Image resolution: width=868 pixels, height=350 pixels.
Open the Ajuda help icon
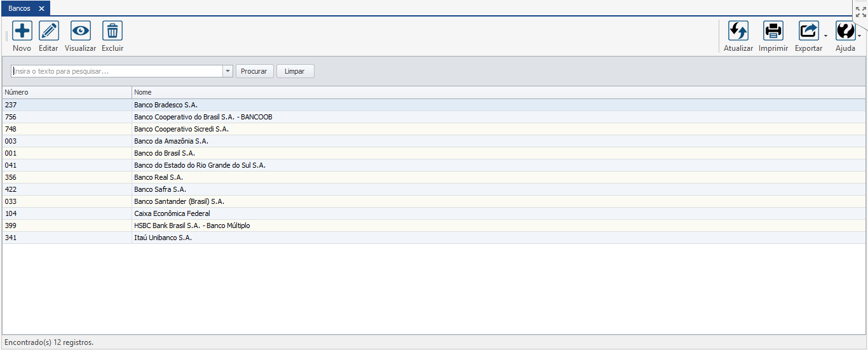pyautogui.click(x=845, y=31)
